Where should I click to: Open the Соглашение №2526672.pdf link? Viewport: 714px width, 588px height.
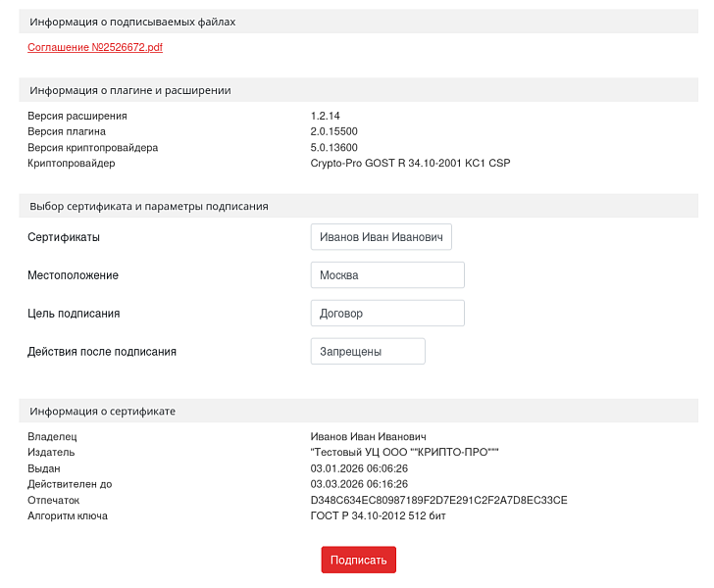click(x=95, y=47)
